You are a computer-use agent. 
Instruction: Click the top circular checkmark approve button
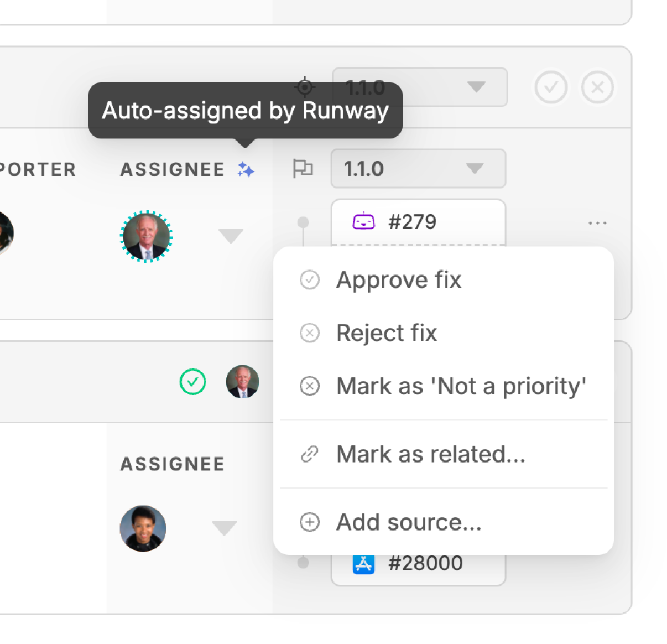pyautogui.click(x=551, y=87)
